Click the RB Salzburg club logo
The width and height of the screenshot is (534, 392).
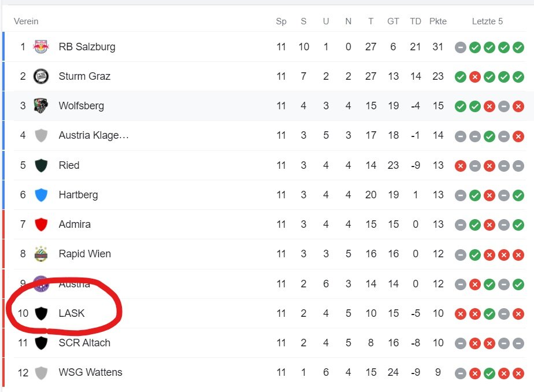(x=41, y=47)
